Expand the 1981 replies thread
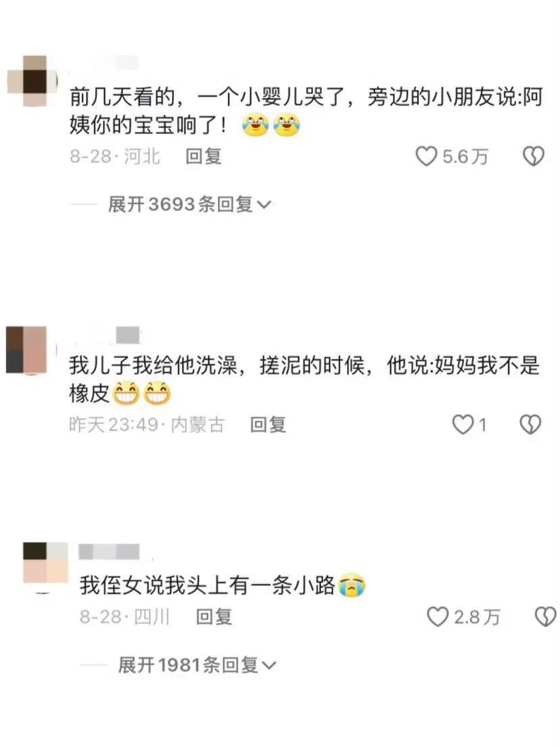This screenshot has height=747, width=560. (197, 664)
